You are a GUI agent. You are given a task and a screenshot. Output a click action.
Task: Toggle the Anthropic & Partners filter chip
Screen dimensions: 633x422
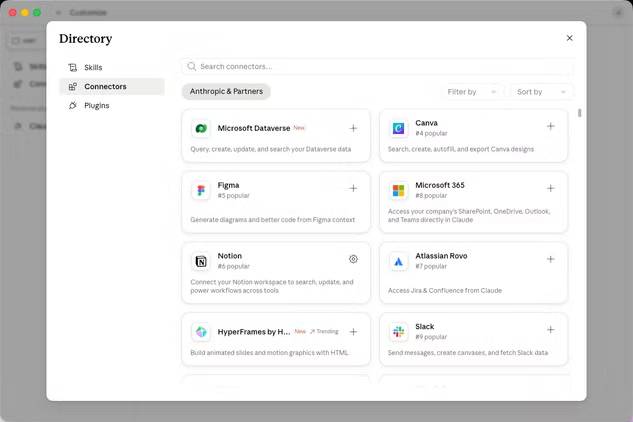(x=226, y=92)
